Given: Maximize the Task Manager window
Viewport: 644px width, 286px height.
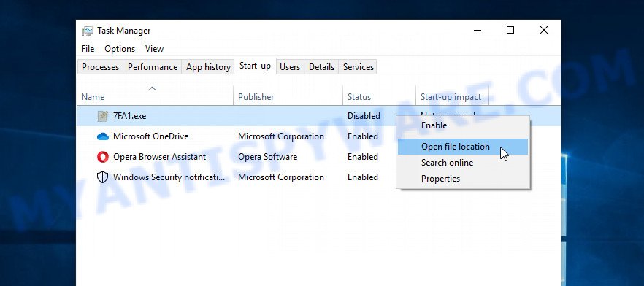Looking at the screenshot, I should coord(510,30).
